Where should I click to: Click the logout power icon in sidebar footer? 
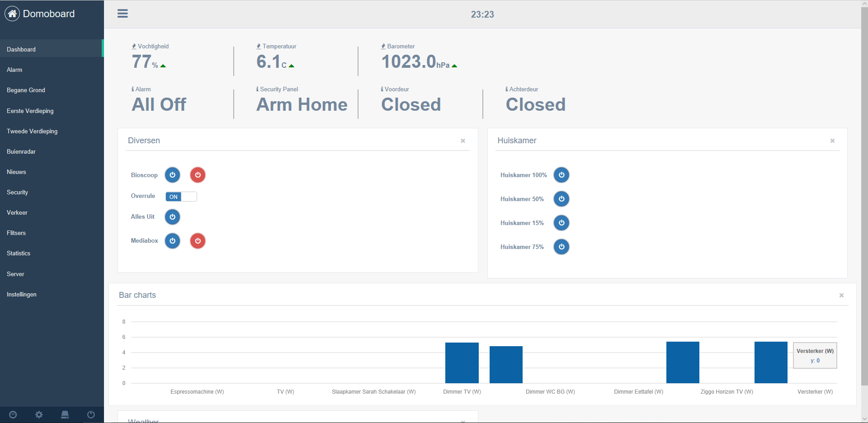pyautogui.click(x=91, y=414)
